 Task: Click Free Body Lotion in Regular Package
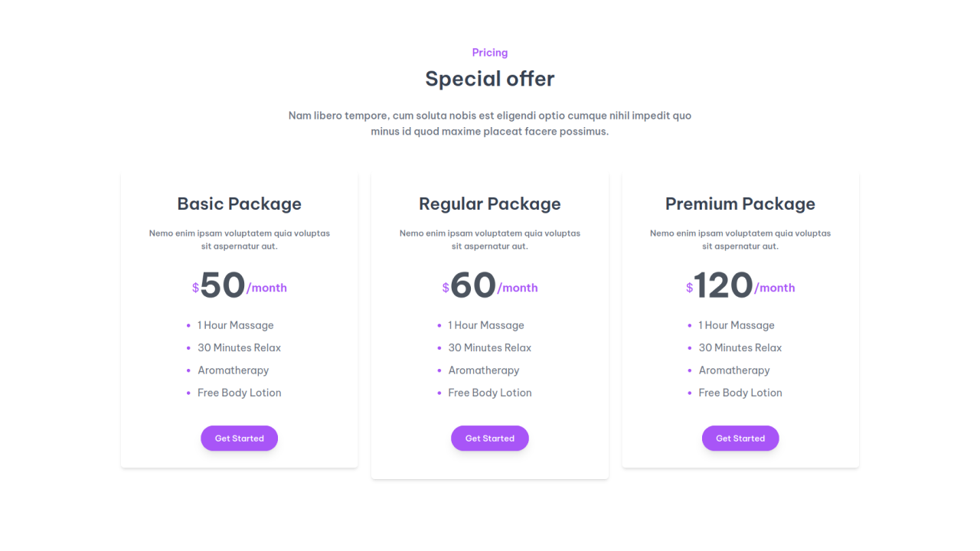click(x=490, y=392)
